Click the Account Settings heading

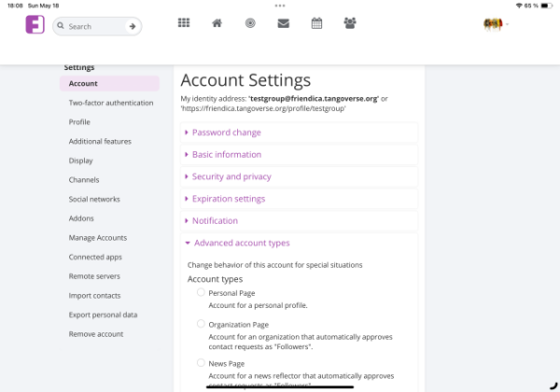coord(245,80)
